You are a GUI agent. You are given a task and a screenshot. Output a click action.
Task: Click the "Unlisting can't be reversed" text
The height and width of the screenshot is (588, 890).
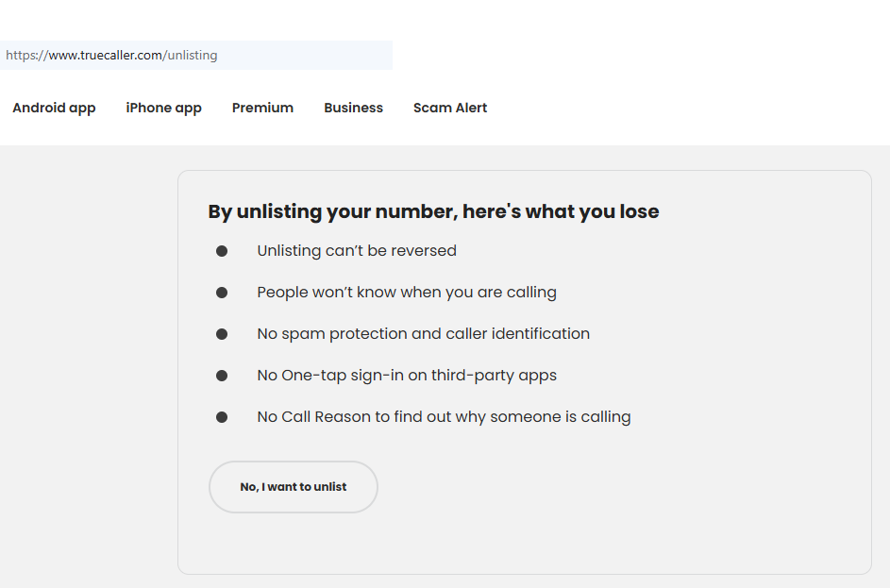point(357,251)
